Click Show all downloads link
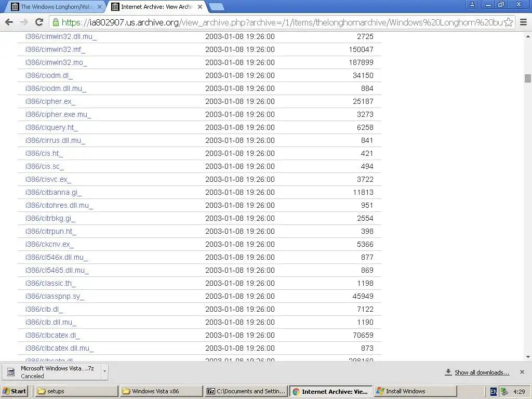532x399 pixels. pyautogui.click(x=482, y=373)
